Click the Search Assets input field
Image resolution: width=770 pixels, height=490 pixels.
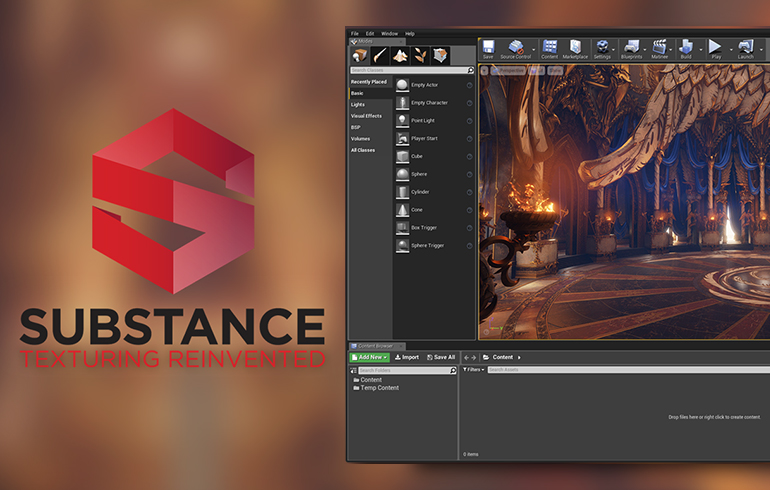(629, 370)
